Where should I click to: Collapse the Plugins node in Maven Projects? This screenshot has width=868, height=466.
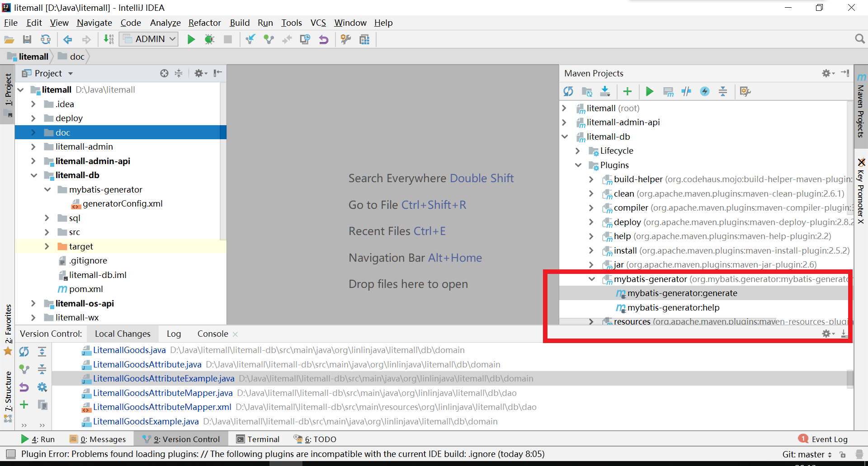click(578, 165)
